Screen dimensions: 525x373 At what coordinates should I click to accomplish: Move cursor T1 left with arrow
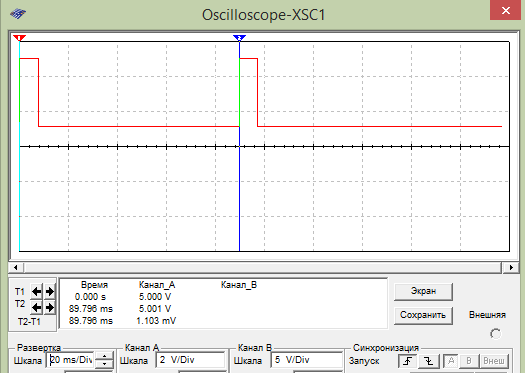pos(36,292)
